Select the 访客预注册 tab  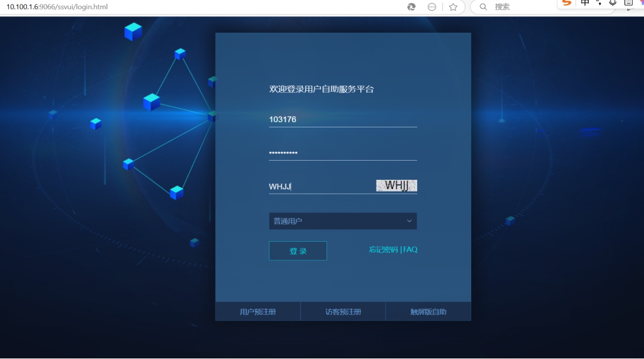[343, 312]
